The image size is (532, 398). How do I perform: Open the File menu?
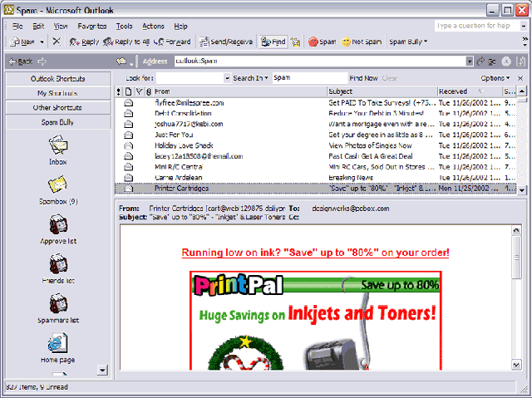click(17, 26)
